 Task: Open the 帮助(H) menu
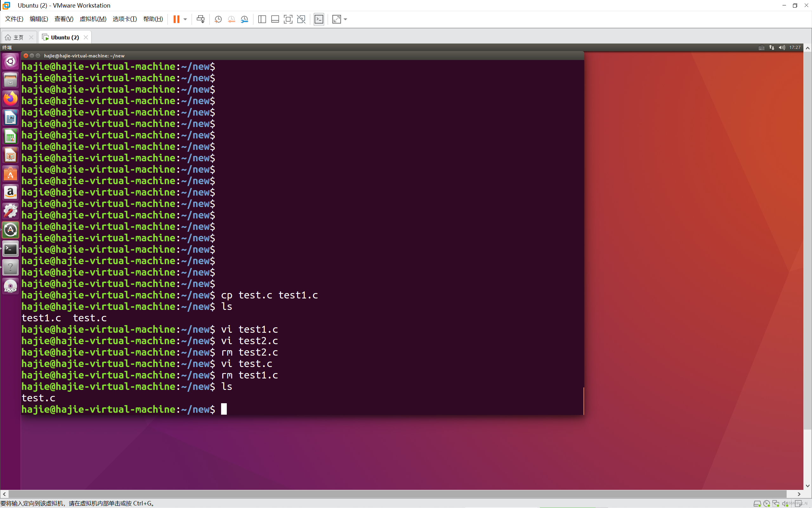coord(153,19)
